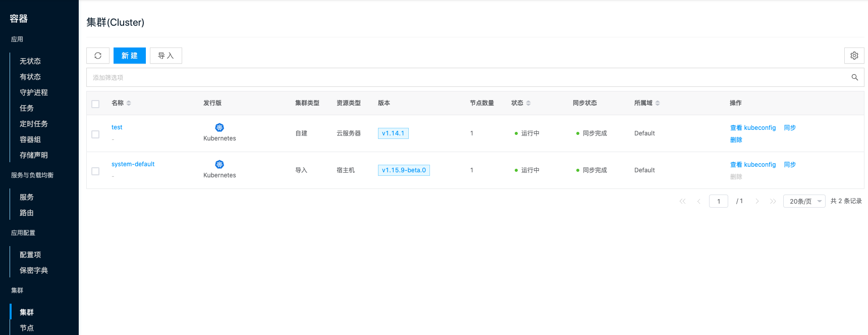Screen dimensions: 868x335
Task: Open the system-default cluster link
Action: coord(133,164)
